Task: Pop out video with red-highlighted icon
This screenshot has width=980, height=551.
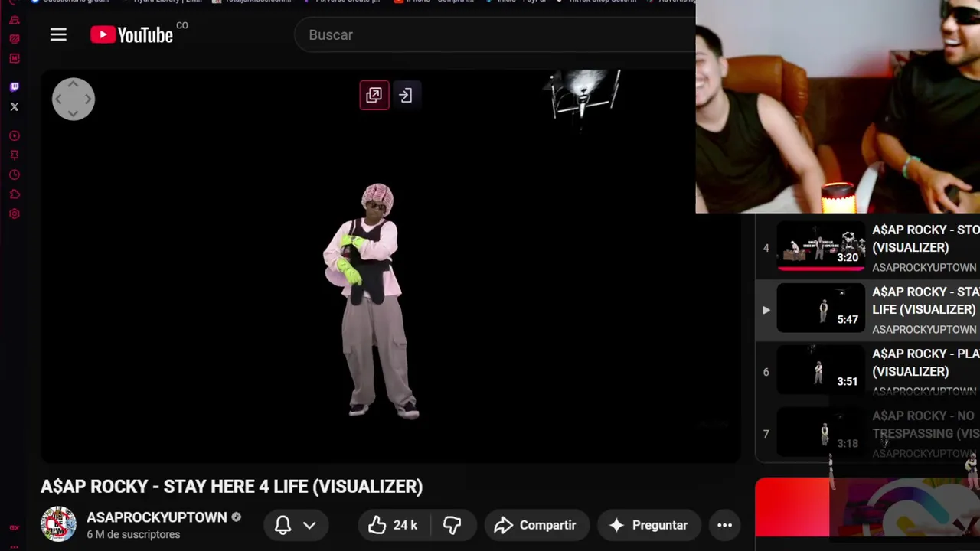Action: click(374, 95)
